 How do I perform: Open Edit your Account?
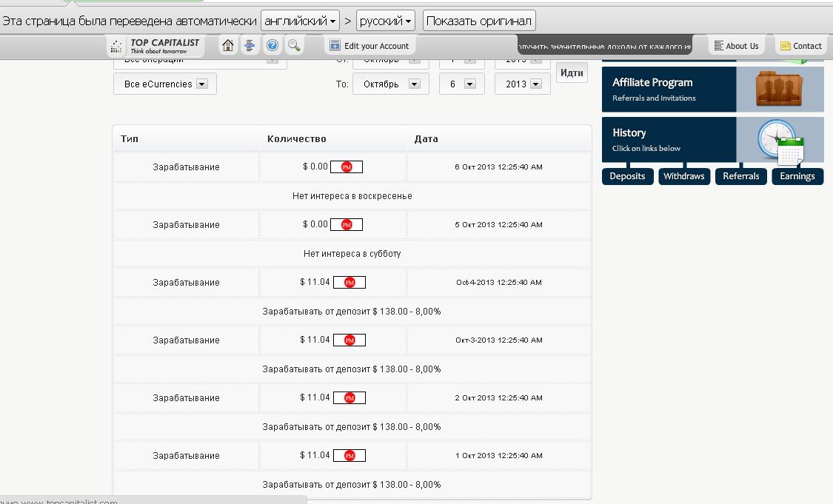369,46
